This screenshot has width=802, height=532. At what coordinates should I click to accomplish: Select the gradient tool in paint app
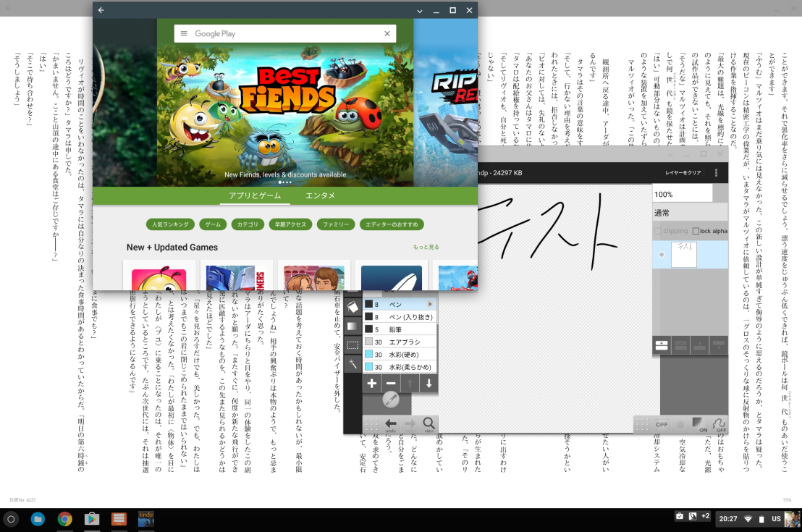353,326
